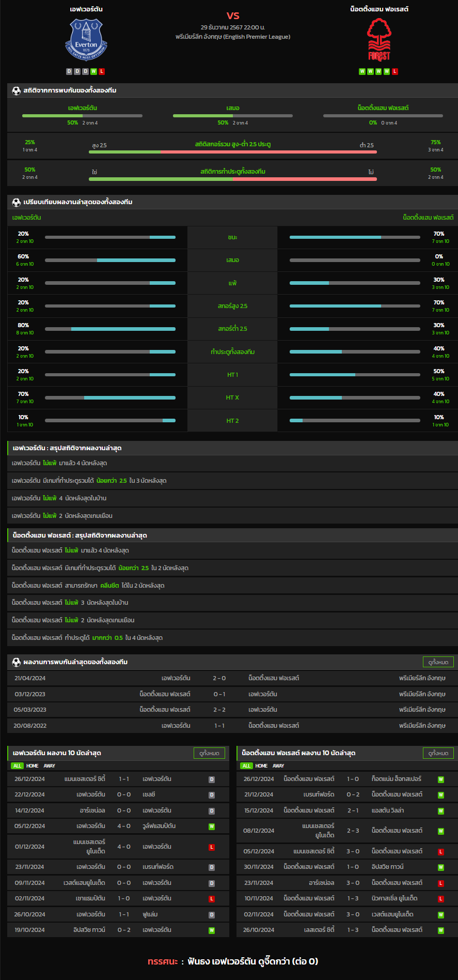Click the both-teams-to-score statistic bar
Image resolution: width=458 pixels, height=980 pixels.
pos(233,179)
